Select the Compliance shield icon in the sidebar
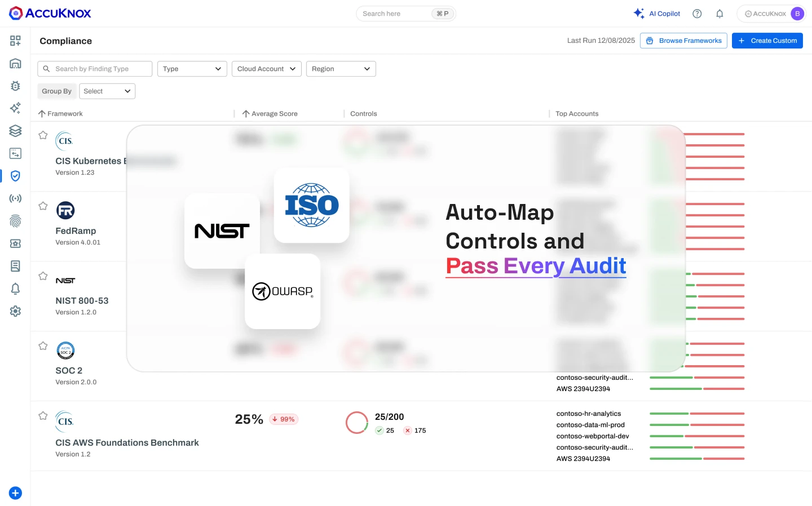 coord(15,176)
